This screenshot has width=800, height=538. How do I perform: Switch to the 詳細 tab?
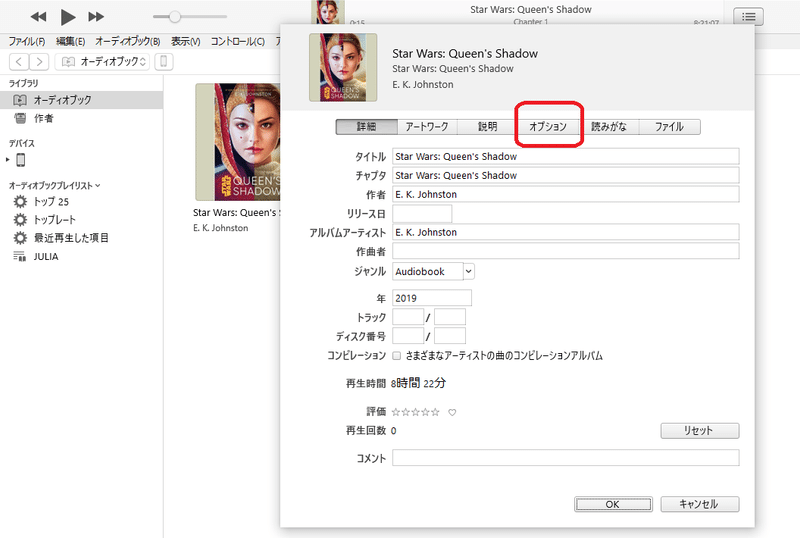click(x=366, y=127)
